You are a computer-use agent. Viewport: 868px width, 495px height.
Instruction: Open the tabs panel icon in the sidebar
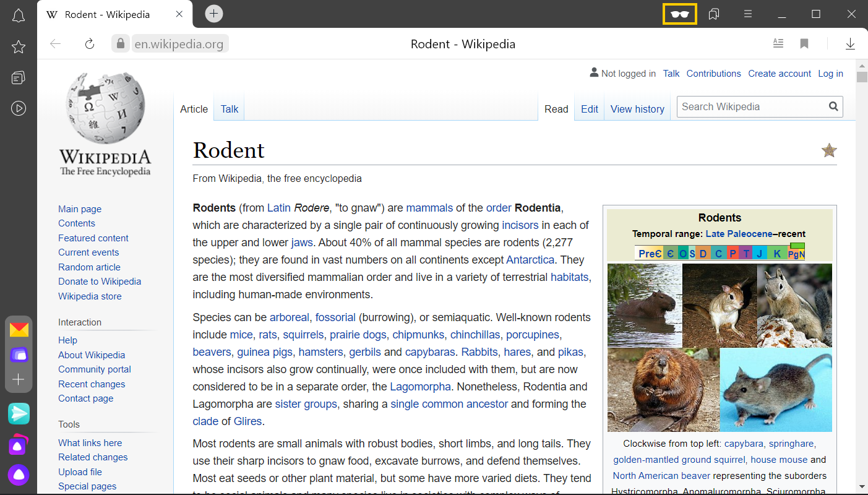pyautogui.click(x=19, y=78)
